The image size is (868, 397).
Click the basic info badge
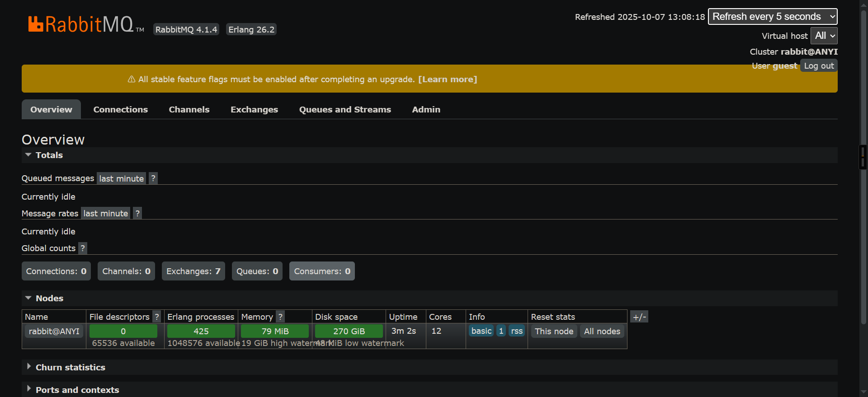(x=481, y=331)
